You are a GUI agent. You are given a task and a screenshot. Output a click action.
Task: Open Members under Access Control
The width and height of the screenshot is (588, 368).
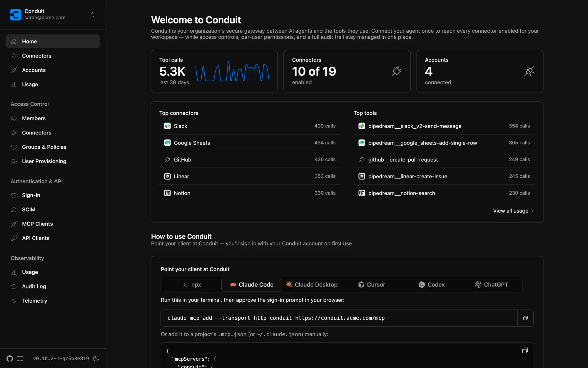click(53, 118)
